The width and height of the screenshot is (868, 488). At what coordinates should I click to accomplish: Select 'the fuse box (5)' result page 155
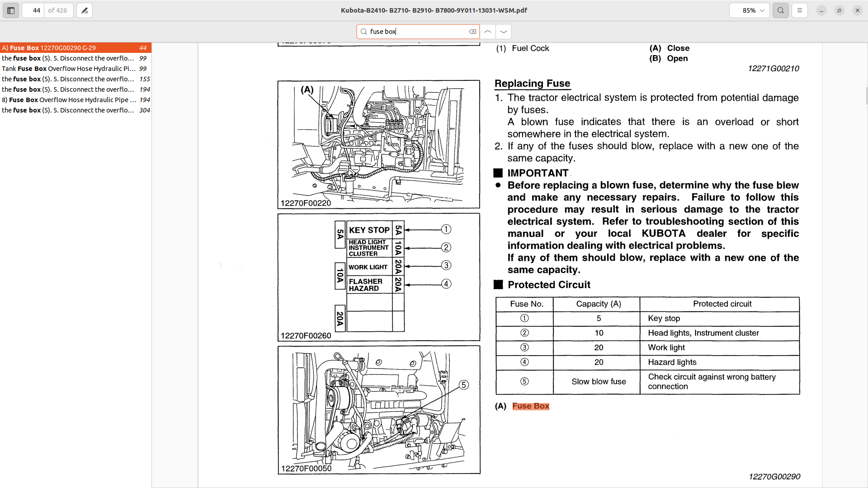click(x=75, y=79)
